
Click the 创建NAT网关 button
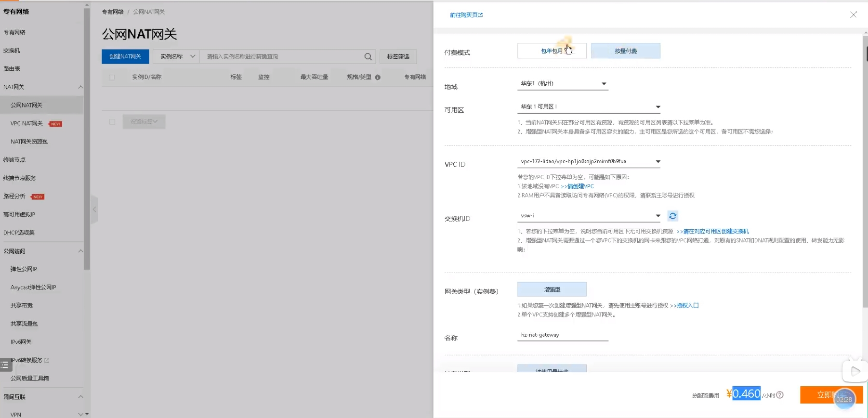pos(125,57)
